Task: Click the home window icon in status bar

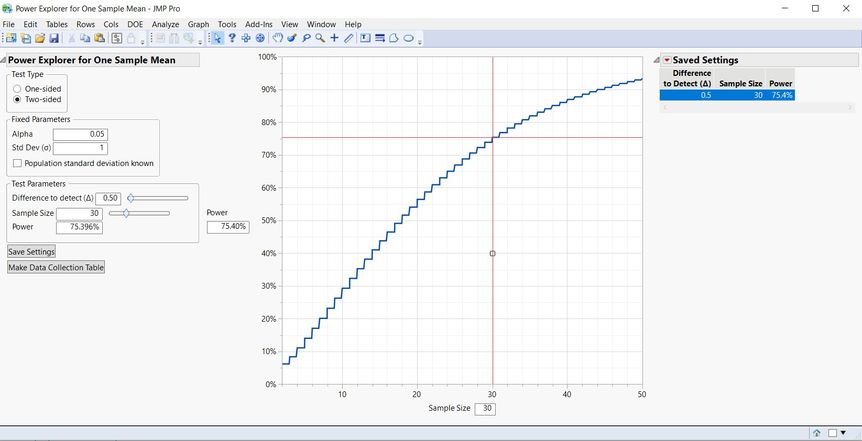Action: pos(817,433)
